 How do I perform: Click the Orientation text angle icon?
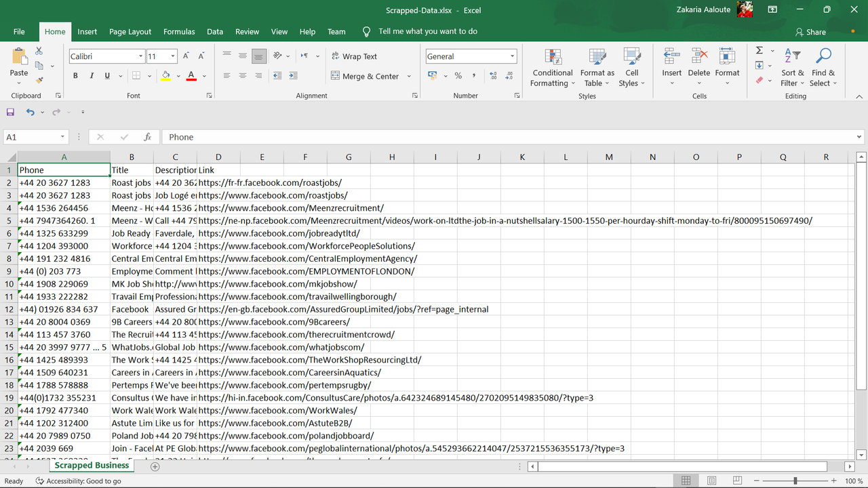click(277, 56)
